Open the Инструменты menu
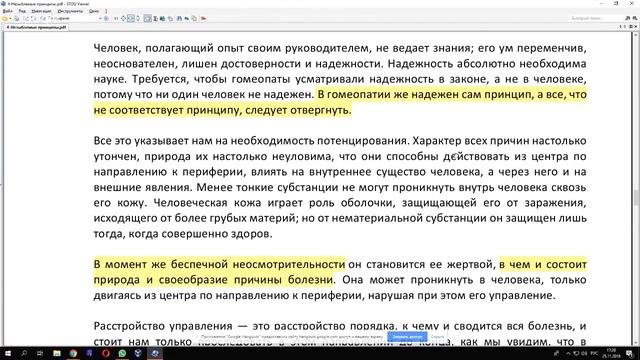640x360 pixels. click(70, 11)
